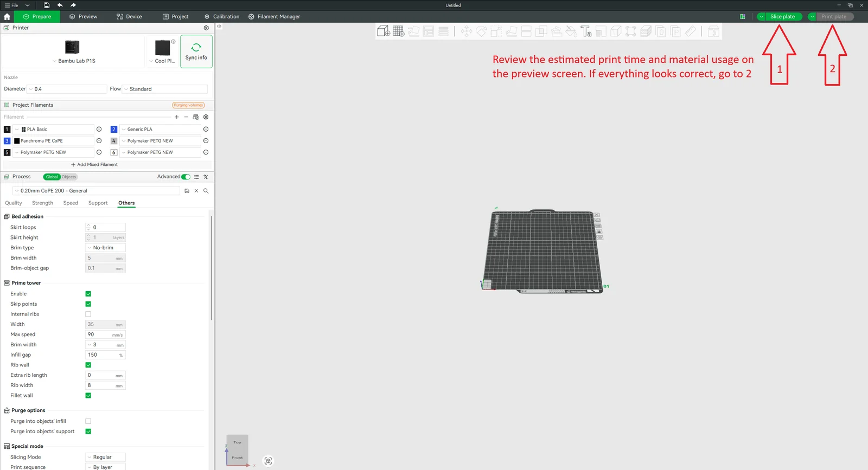This screenshot has width=868, height=470.
Task: Click the Sync info button
Action: click(x=196, y=51)
